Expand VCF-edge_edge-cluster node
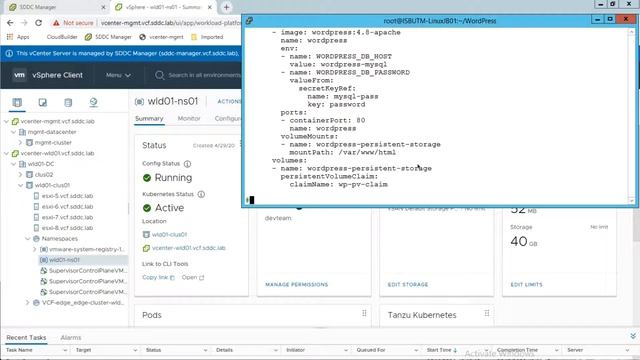This screenshot has height=360, width=640. pos(28,303)
